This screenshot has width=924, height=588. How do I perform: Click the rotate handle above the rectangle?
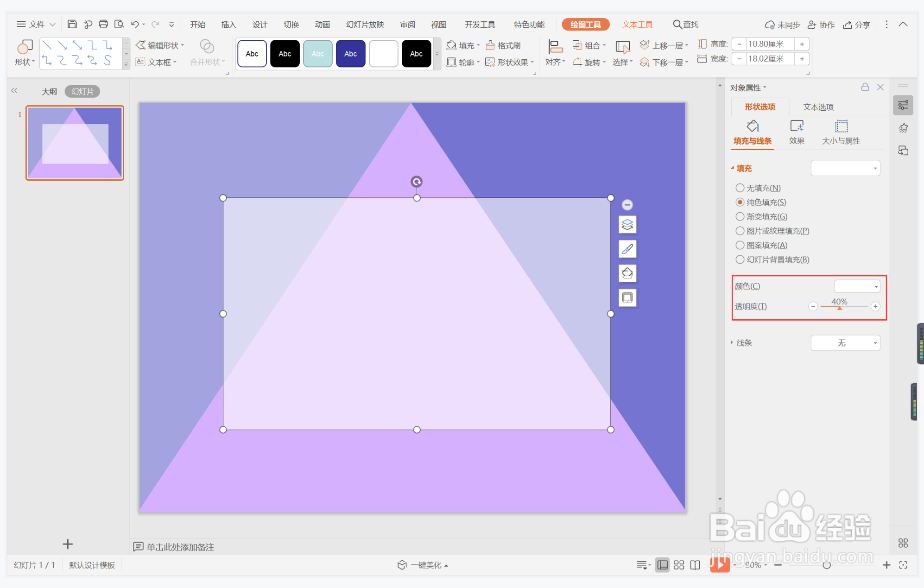417,182
